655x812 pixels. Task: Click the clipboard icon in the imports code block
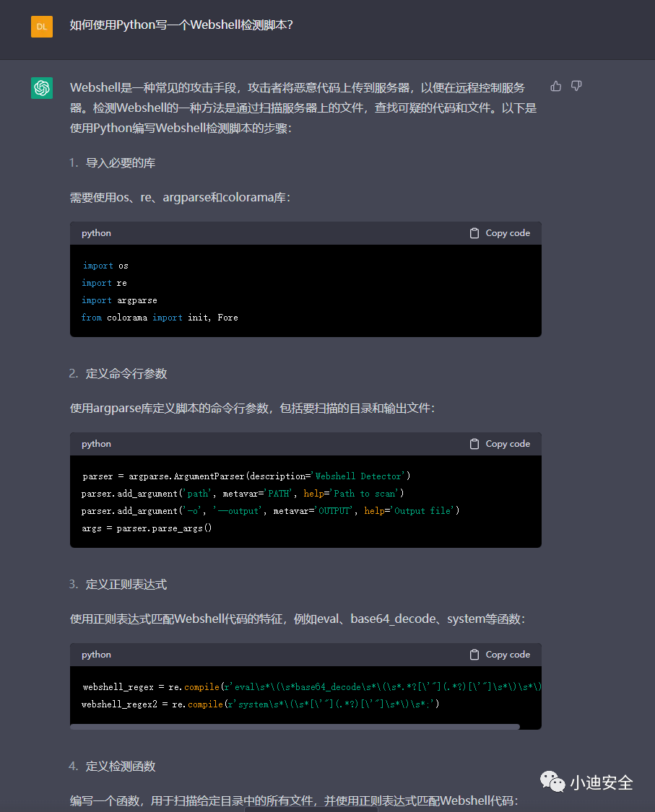click(x=474, y=233)
